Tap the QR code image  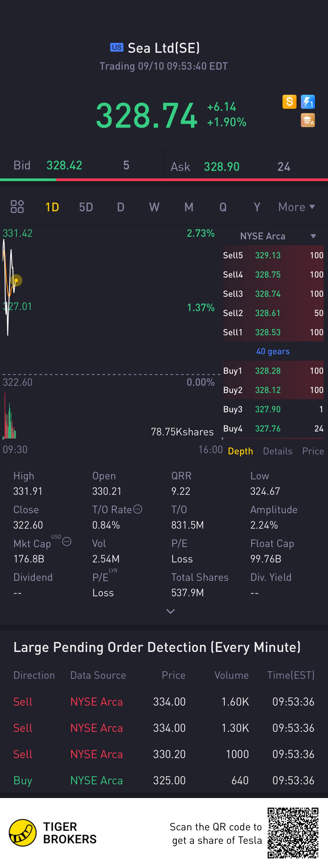click(x=293, y=833)
